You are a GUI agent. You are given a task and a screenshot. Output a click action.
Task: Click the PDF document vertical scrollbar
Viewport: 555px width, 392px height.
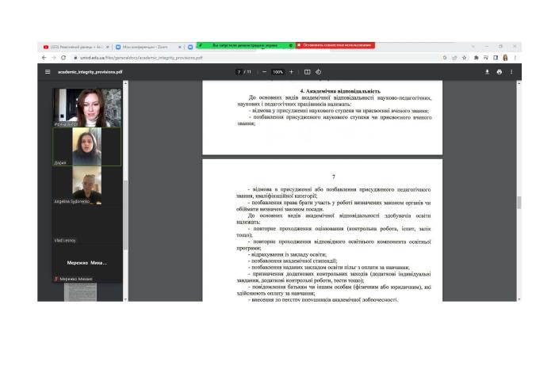[519, 202]
